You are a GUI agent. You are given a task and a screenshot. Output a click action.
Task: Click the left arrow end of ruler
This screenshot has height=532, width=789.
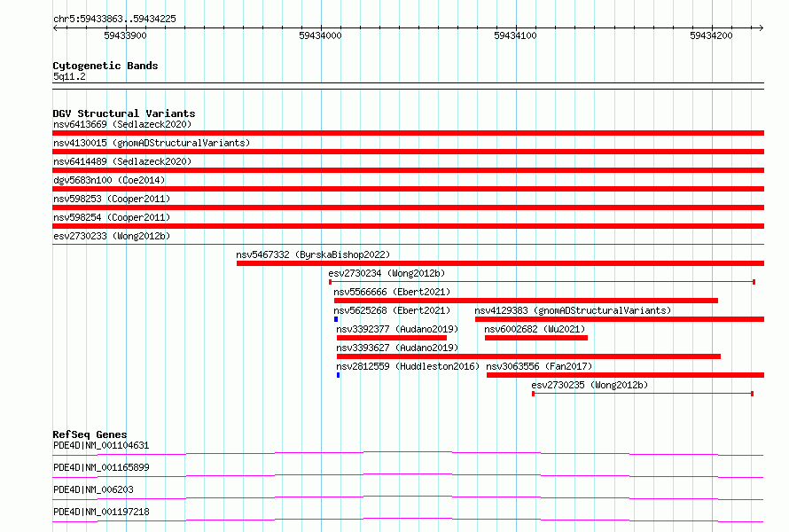tap(55, 27)
